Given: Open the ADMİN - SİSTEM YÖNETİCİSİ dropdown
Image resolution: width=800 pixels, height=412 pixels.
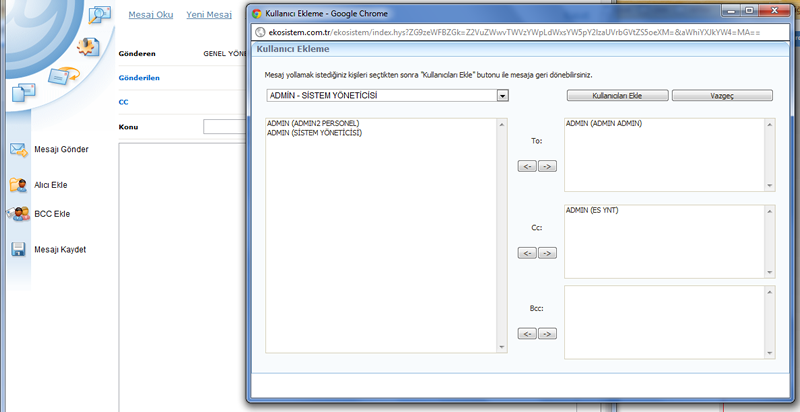Looking at the screenshot, I should pyautogui.click(x=503, y=96).
